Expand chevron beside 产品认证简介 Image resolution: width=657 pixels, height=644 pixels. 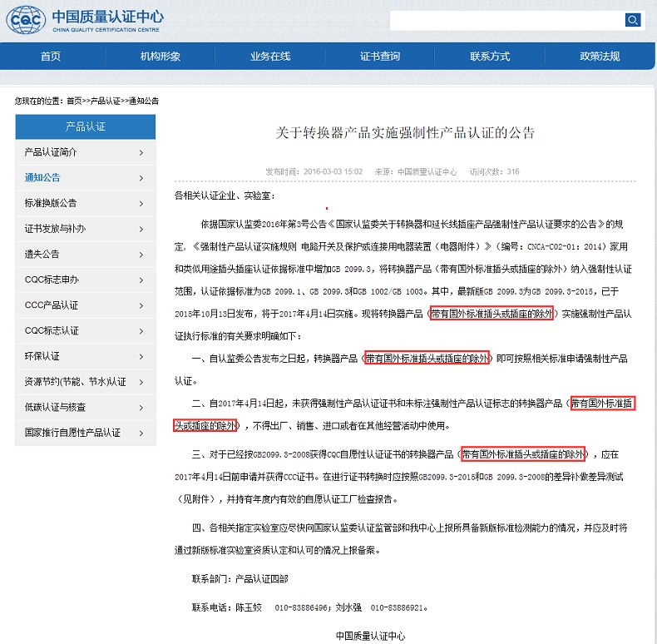click(141, 152)
